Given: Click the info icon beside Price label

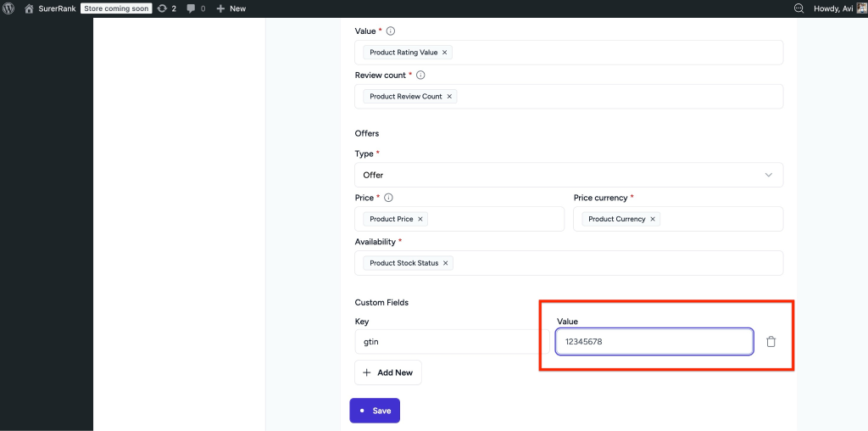Looking at the screenshot, I should [389, 198].
